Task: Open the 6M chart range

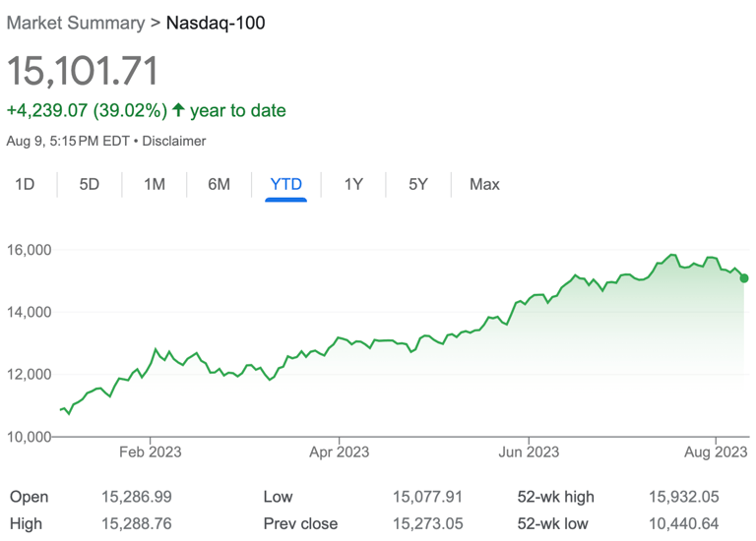Action: (219, 184)
